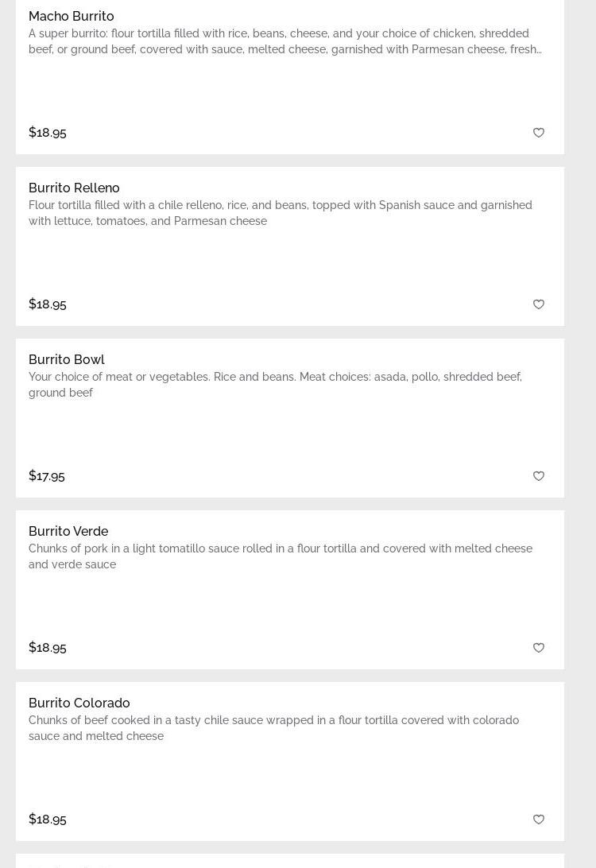Click the Burrito Bowl meat choices description
596x868 pixels.
click(x=275, y=385)
